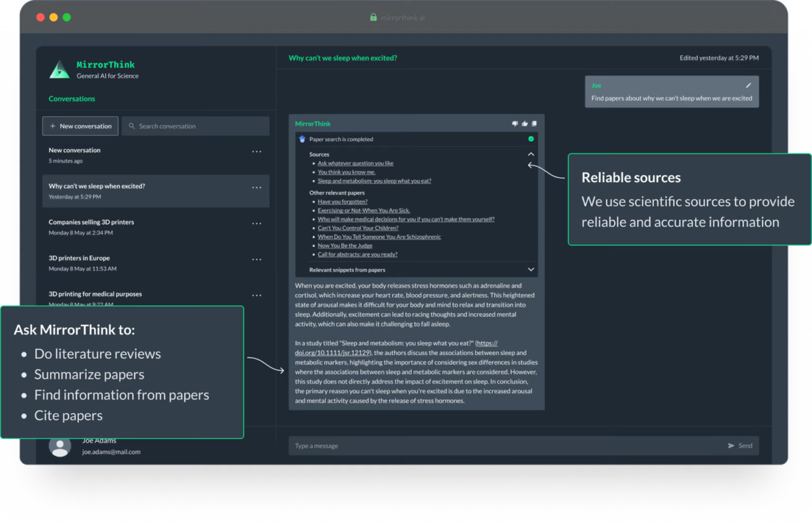Edit Joe's message with the pencil icon
Screen dimensions: 812x522
pos(749,85)
